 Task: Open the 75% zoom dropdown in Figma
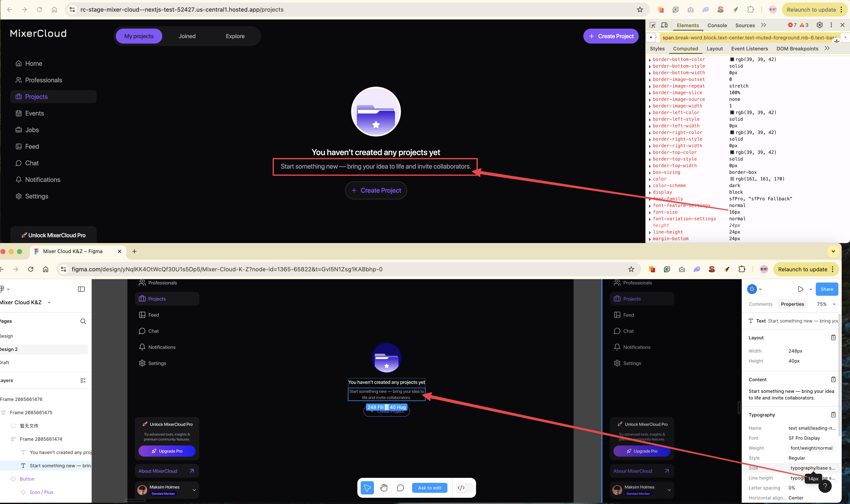(x=826, y=304)
